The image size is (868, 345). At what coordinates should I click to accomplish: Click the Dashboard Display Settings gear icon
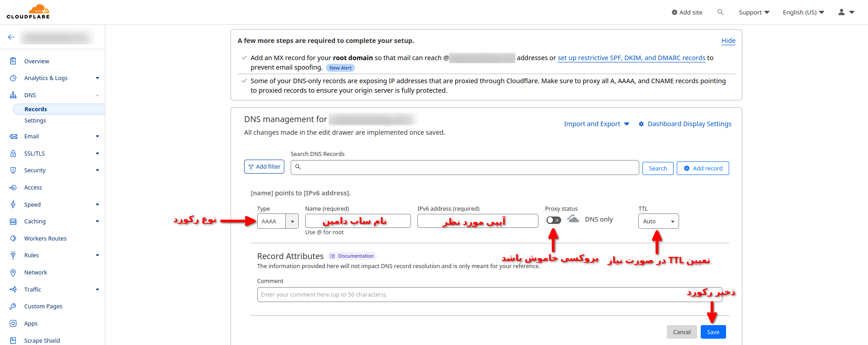tap(641, 124)
